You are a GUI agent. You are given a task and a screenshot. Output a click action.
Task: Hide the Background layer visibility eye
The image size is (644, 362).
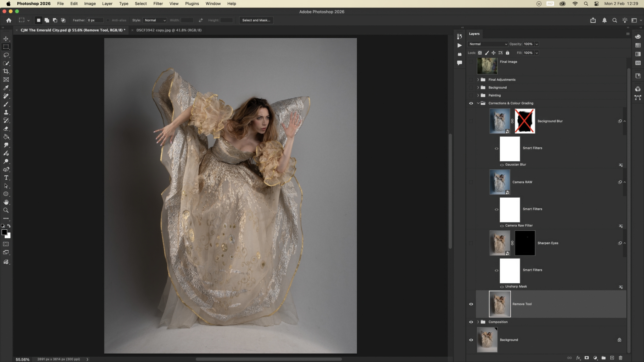click(x=471, y=340)
